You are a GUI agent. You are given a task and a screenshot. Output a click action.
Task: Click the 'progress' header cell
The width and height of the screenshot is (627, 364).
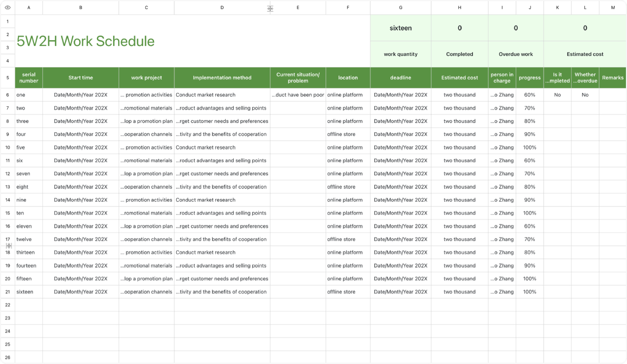click(530, 78)
